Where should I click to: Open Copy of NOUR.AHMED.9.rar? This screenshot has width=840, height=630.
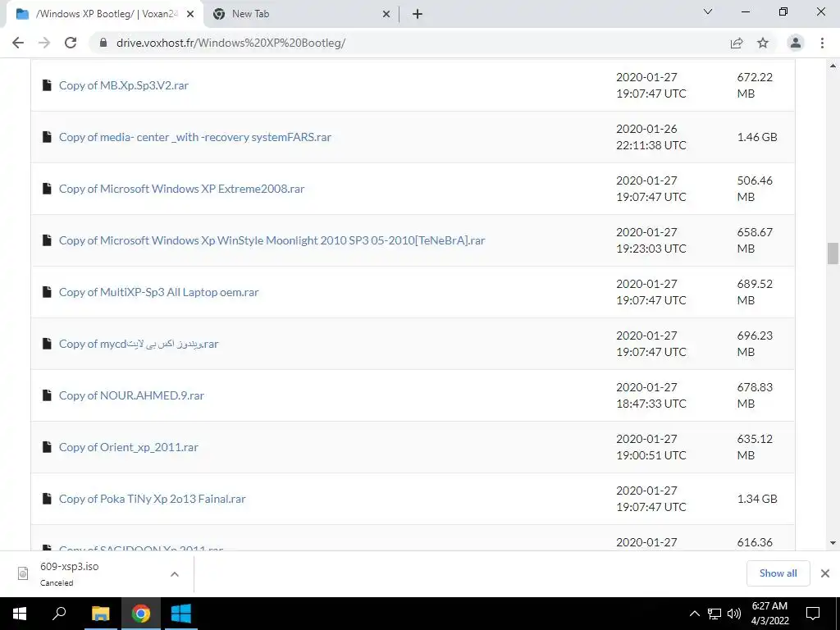(x=131, y=395)
